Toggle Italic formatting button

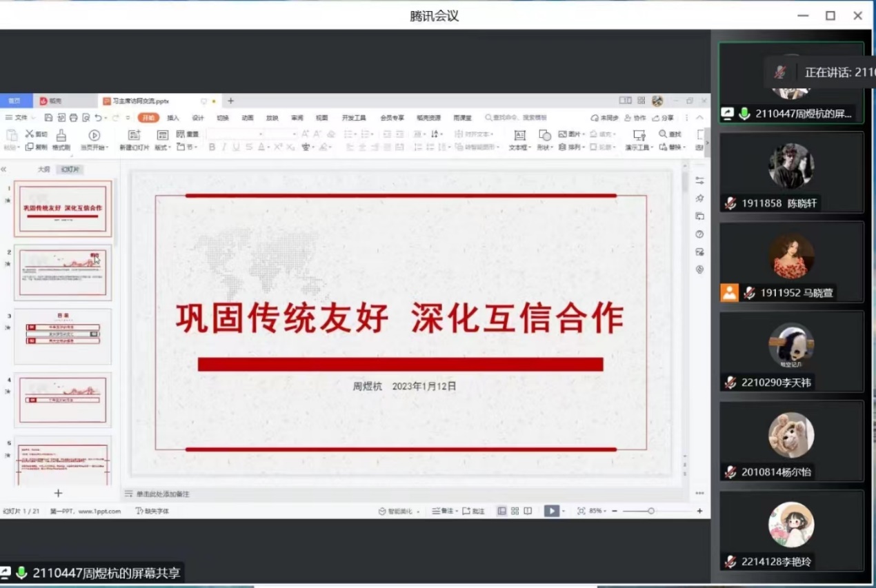224,148
